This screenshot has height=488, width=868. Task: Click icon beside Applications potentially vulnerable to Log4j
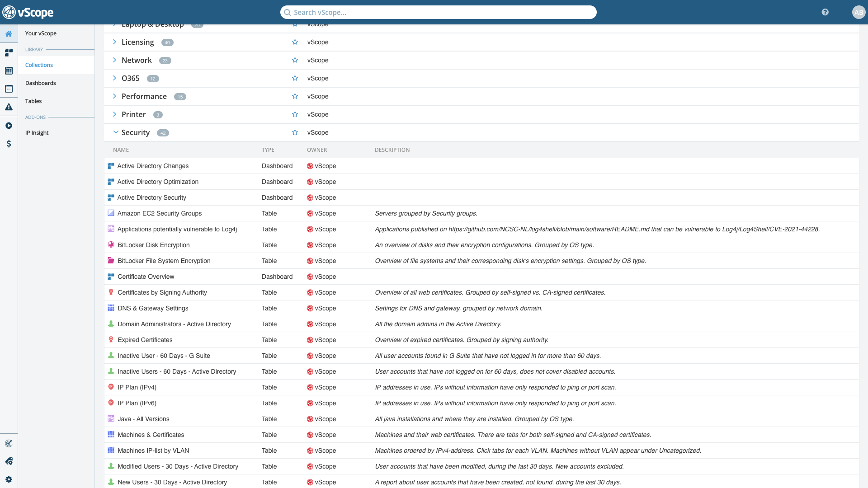(111, 229)
